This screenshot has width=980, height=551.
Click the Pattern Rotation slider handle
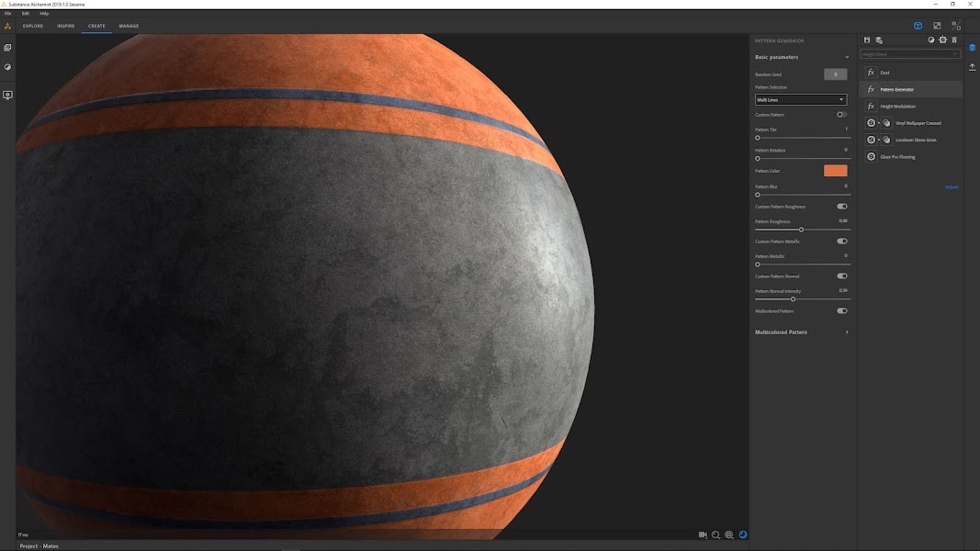tap(758, 159)
